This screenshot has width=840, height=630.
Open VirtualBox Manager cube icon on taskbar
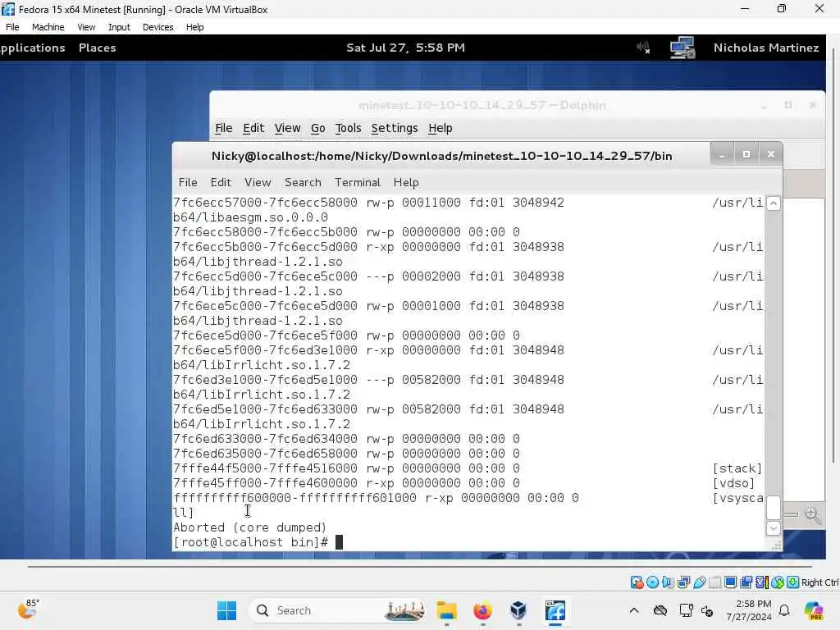tap(518, 610)
